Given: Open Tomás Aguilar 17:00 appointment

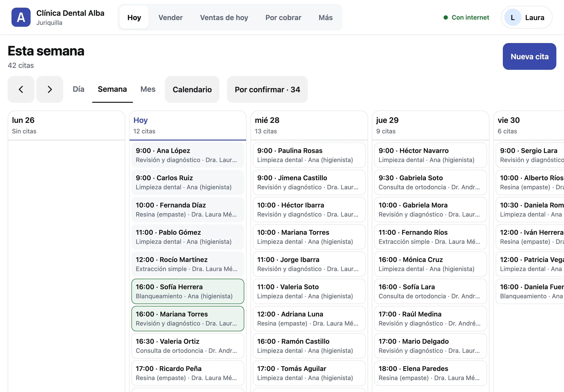Looking at the screenshot, I should [x=309, y=373].
